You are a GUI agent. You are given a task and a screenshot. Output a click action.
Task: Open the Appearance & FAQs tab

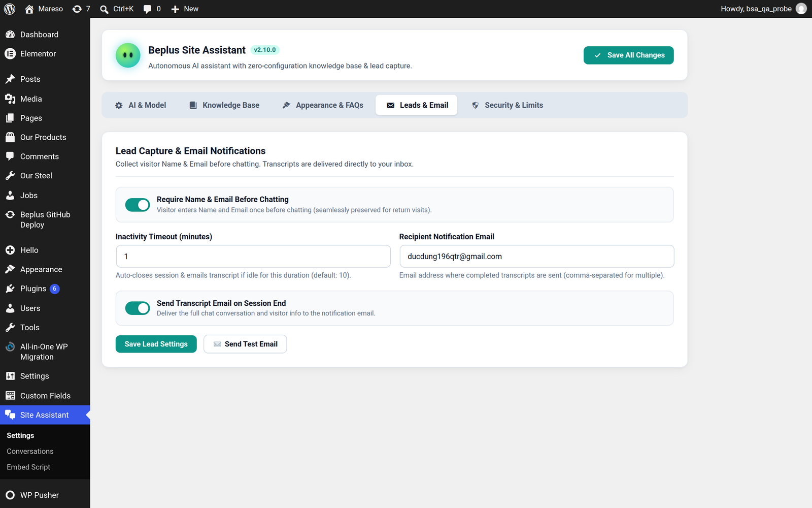click(x=323, y=105)
